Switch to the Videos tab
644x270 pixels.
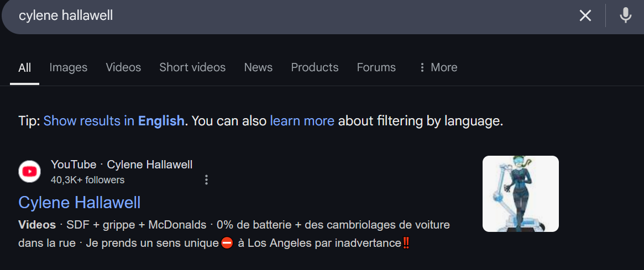coord(123,67)
